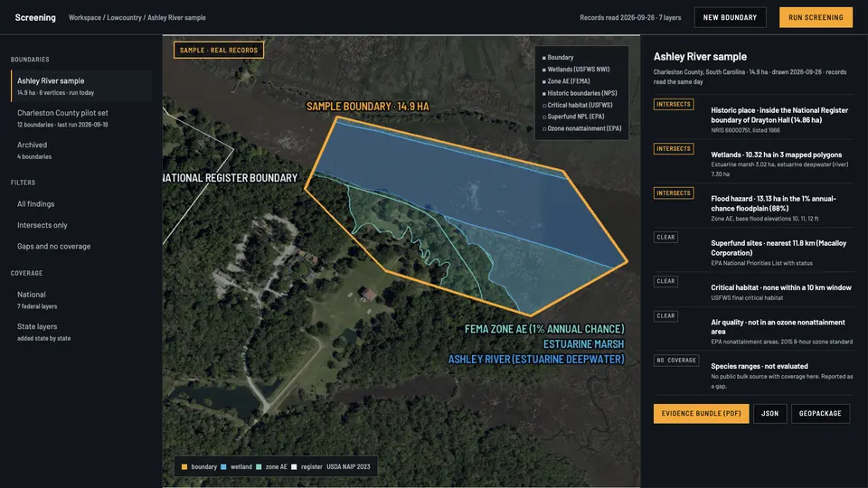
Task: Click the blue wetland legend swatch
Action: pyautogui.click(x=223, y=467)
